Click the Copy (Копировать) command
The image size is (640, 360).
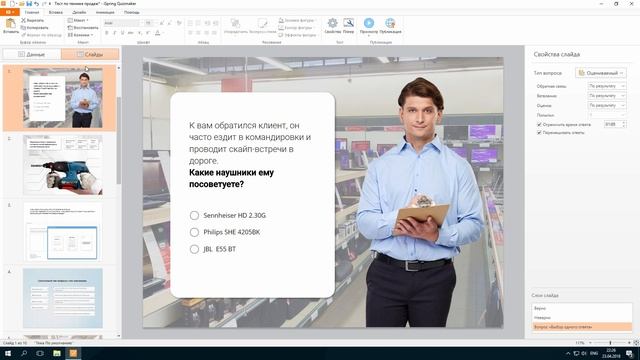pos(34,27)
